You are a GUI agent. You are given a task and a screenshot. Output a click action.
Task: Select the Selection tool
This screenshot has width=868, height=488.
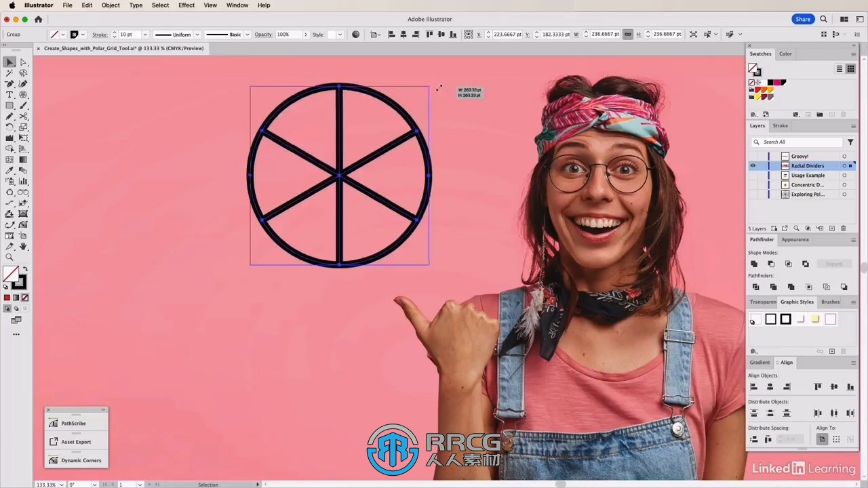click(x=9, y=62)
